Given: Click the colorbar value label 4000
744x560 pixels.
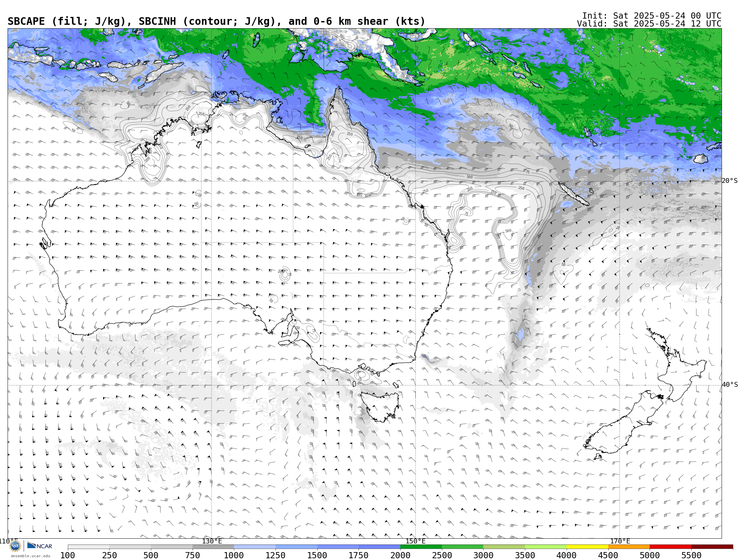Looking at the screenshot, I should [567, 555].
